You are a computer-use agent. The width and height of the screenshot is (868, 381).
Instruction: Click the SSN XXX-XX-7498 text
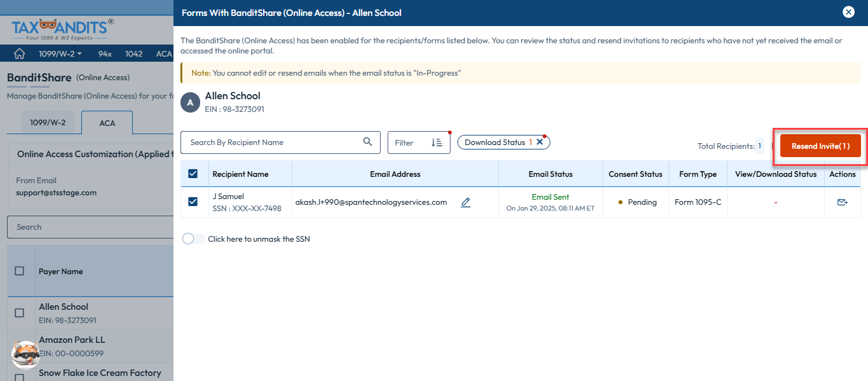coord(247,209)
